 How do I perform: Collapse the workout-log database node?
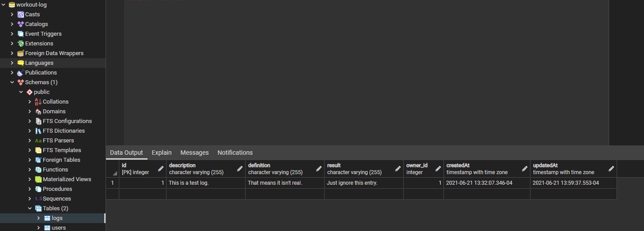4,5
